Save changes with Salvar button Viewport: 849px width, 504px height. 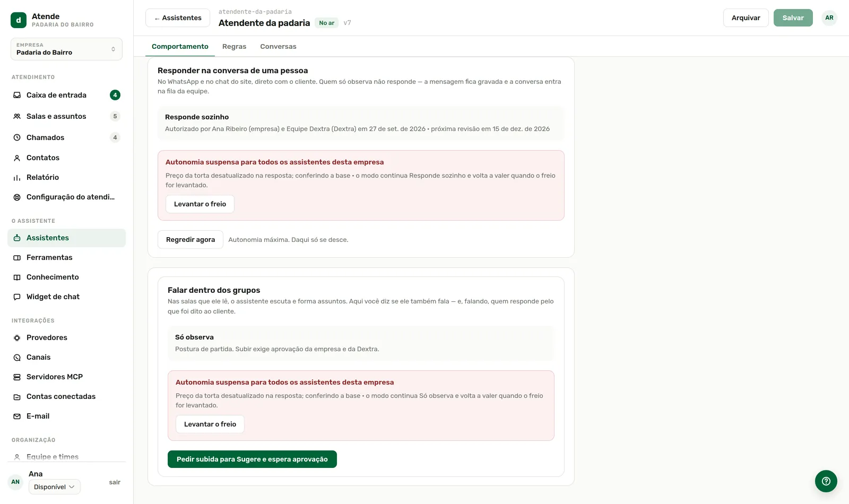point(793,18)
